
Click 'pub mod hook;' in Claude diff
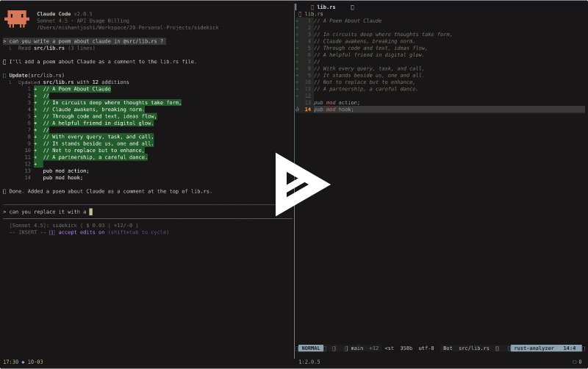[x=62, y=178]
